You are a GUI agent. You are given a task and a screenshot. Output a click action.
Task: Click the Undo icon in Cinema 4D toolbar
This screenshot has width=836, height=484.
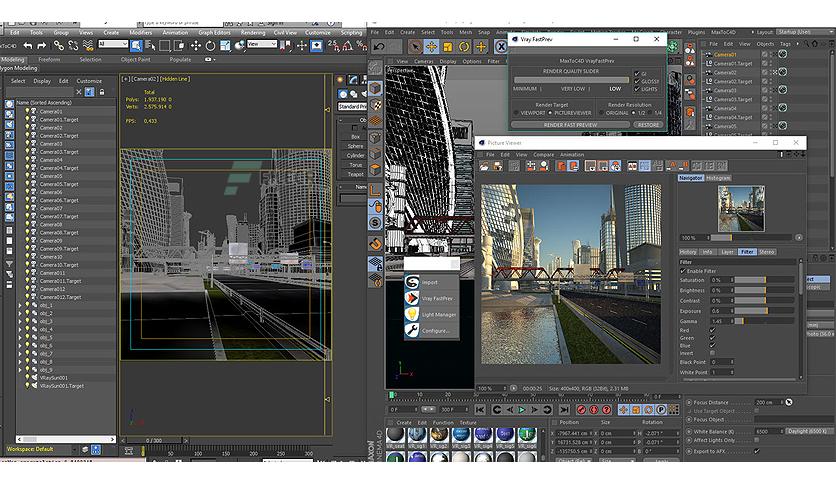[379, 47]
